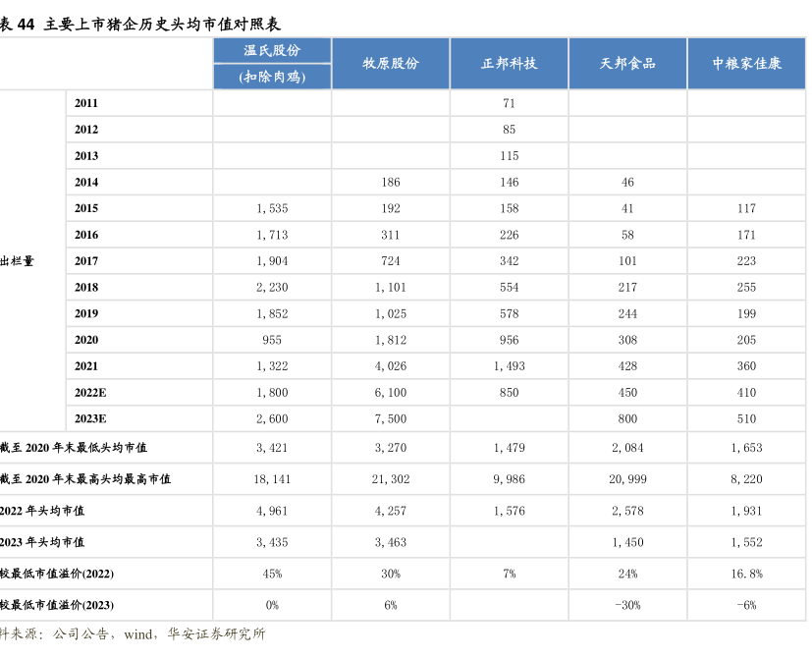
Task: Select cell 46 in 2014 row
Action: click(x=627, y=183)
